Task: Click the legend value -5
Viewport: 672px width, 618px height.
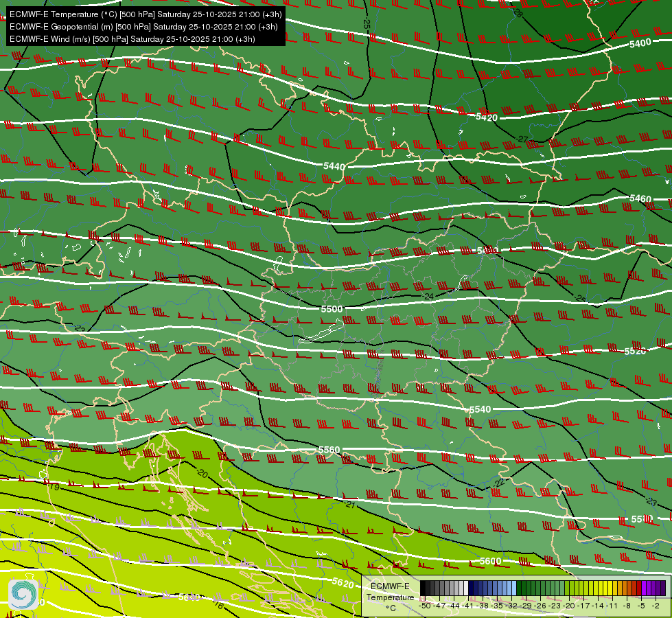Action: (x=640, y=606)
